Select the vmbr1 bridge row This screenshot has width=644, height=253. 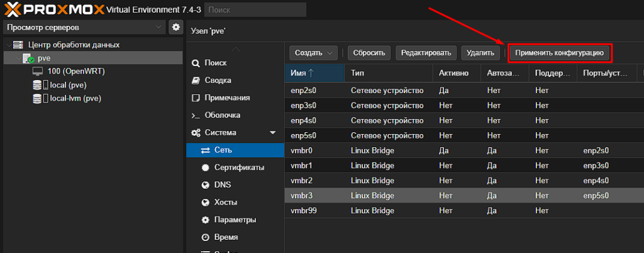[x=464, y=166]
